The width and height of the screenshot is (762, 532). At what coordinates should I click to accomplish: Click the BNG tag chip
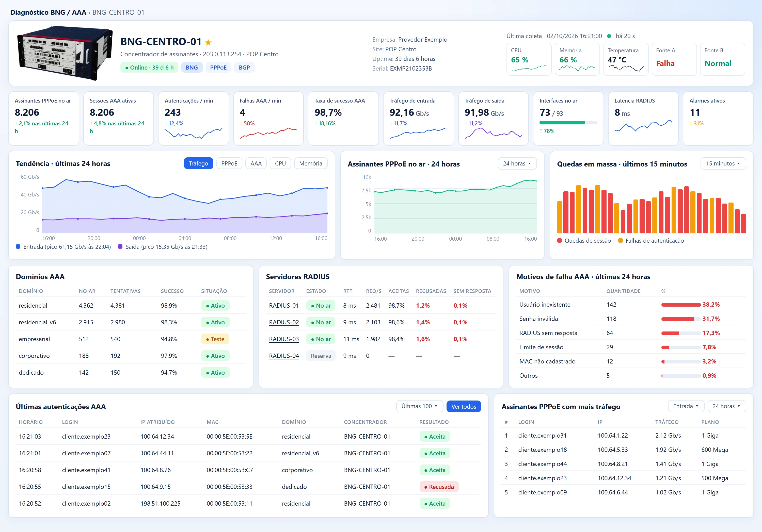click(192, 68)
